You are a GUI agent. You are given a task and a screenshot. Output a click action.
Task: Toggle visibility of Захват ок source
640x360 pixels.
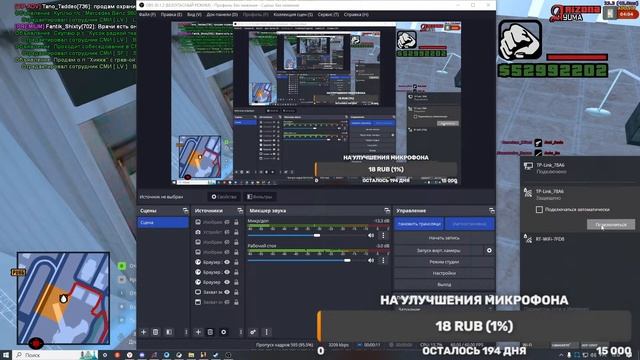(227, 302)
